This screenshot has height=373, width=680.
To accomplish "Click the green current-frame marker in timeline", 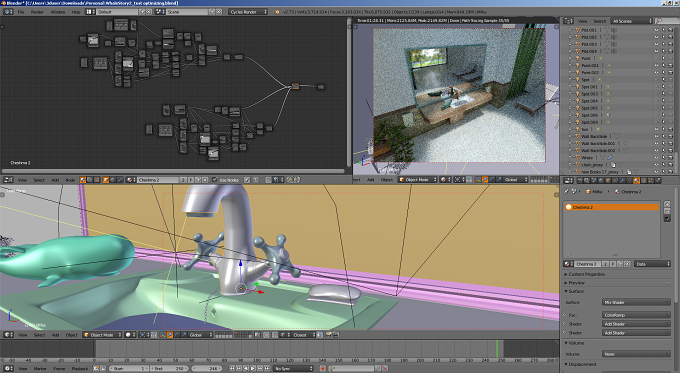I will click(497, 349).
